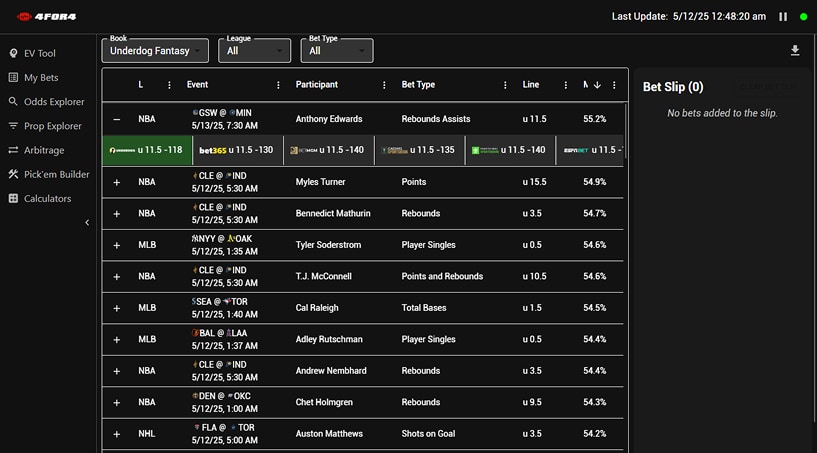Select DraftKings u 11.5 -140 odds
This screenshot has height=453, width=817.
click(510, 150)
